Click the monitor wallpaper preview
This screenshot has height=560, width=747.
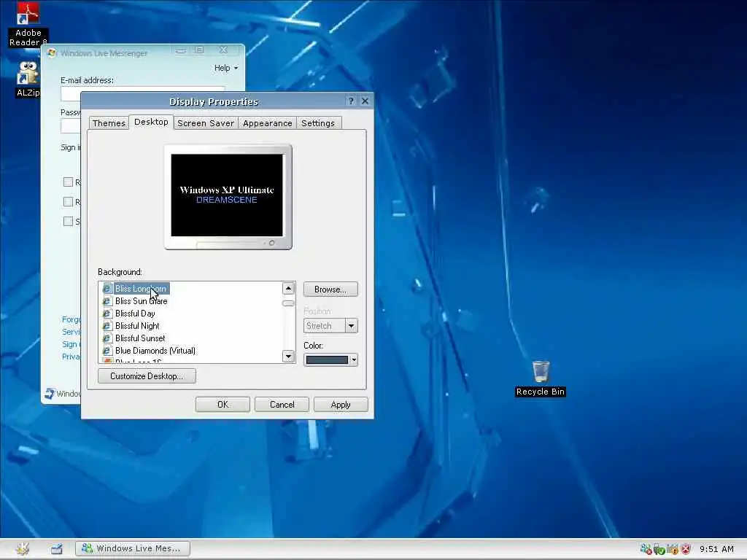(228, 195)
